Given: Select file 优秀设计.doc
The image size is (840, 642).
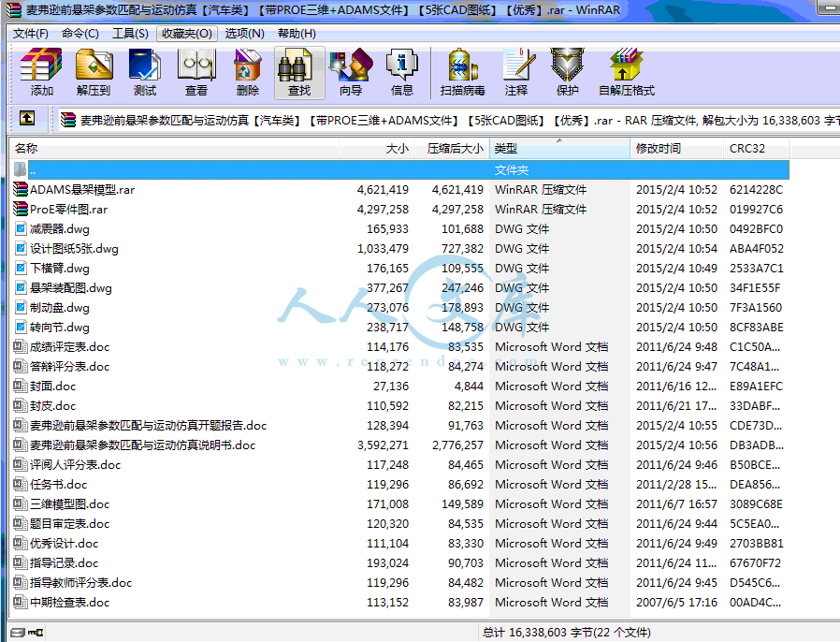Looking at the screenshot, I should click(x=65, y=544).
